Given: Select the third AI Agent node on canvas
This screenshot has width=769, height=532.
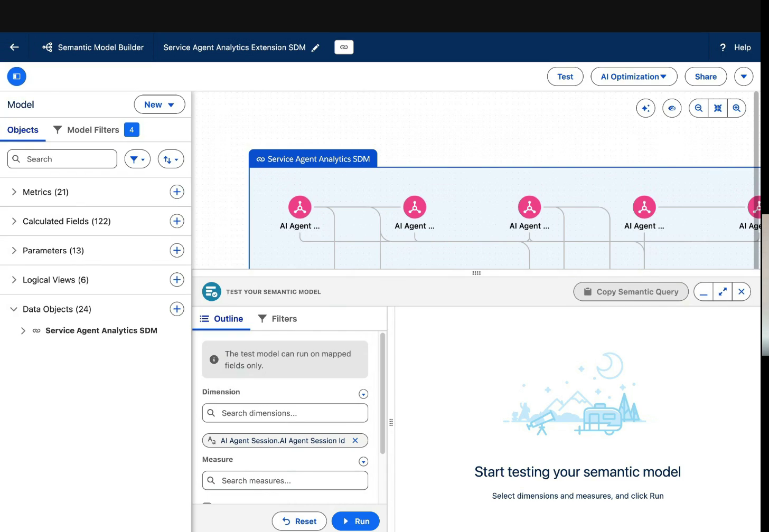Looking at the screenshot, I should pyautogui.click(x=529, y=207).
